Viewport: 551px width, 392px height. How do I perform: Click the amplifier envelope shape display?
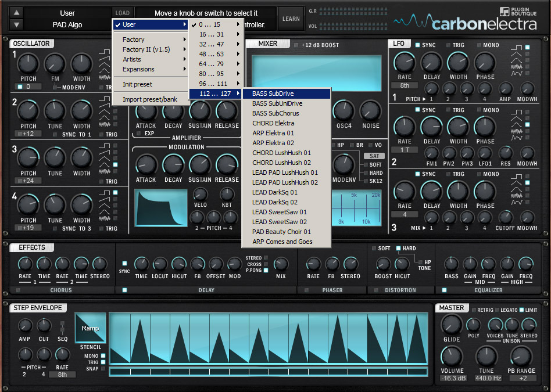click(160, 207)
